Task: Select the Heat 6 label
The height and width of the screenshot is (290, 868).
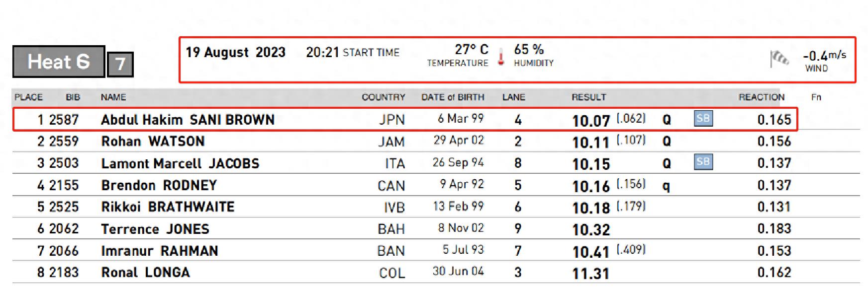Action: point(59,62)
